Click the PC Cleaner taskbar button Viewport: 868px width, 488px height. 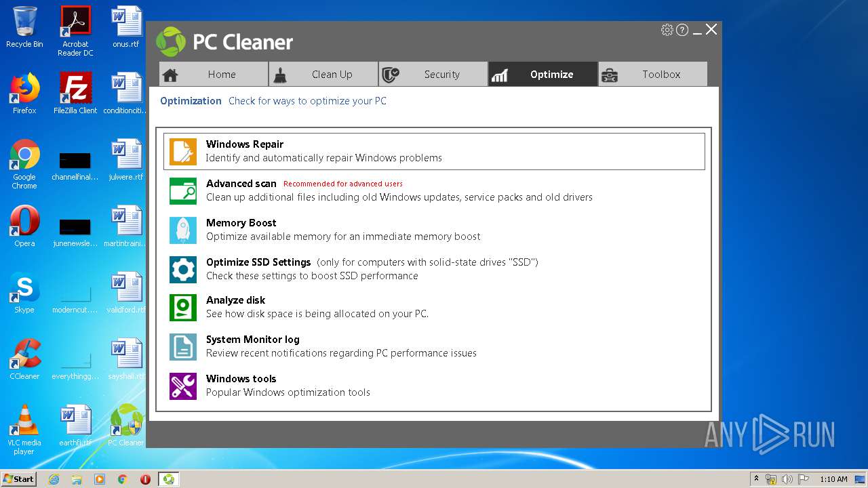(168, 479)
